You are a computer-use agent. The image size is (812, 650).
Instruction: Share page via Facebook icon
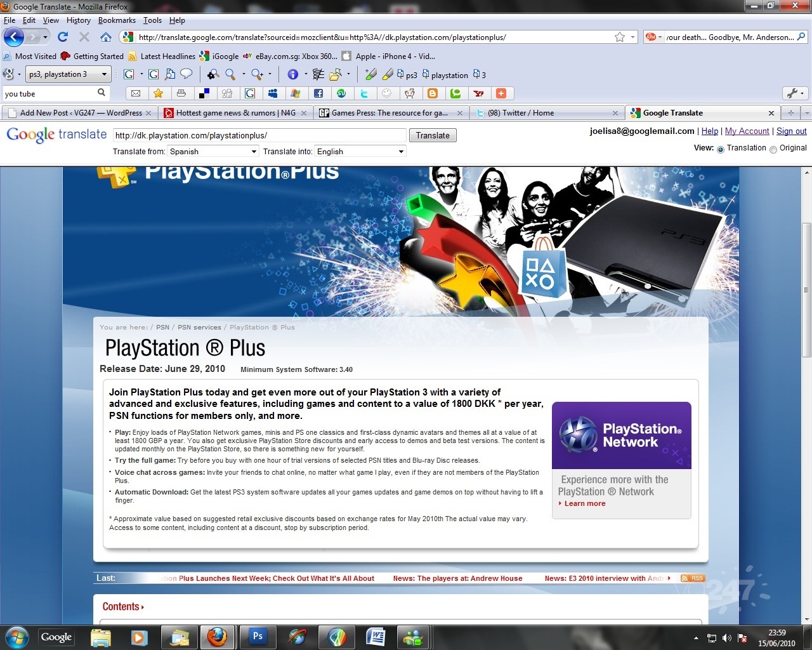click(x=318, y=93)
